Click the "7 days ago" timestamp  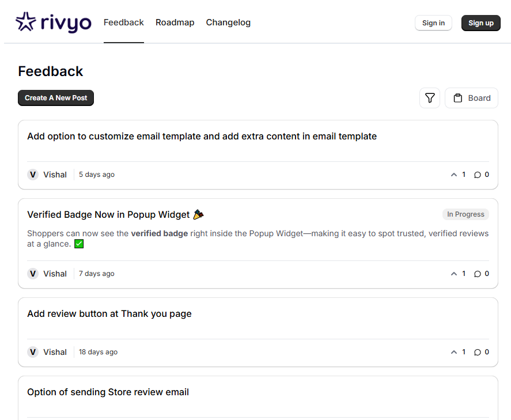96,274
